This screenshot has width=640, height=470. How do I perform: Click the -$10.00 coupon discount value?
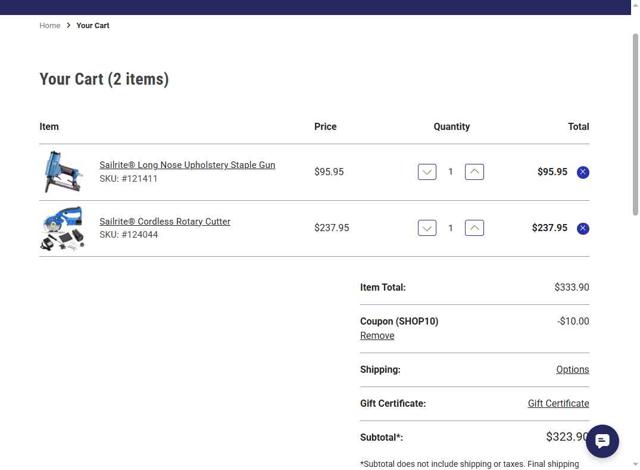[x=573, y=321]
